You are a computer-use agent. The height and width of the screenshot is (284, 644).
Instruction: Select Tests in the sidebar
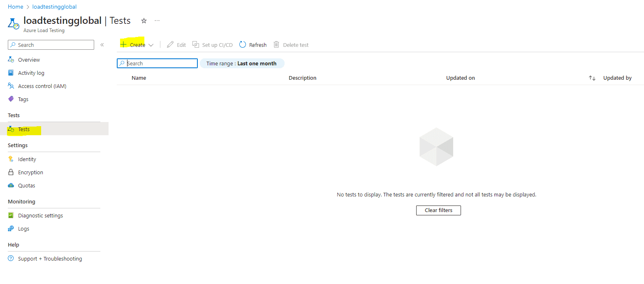point(54,129)
